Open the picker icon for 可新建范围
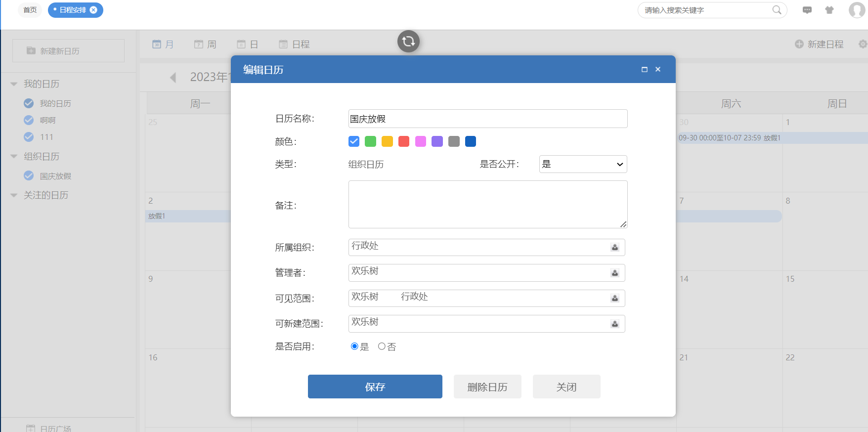This screenshot has height=432, width=868. 615,324
